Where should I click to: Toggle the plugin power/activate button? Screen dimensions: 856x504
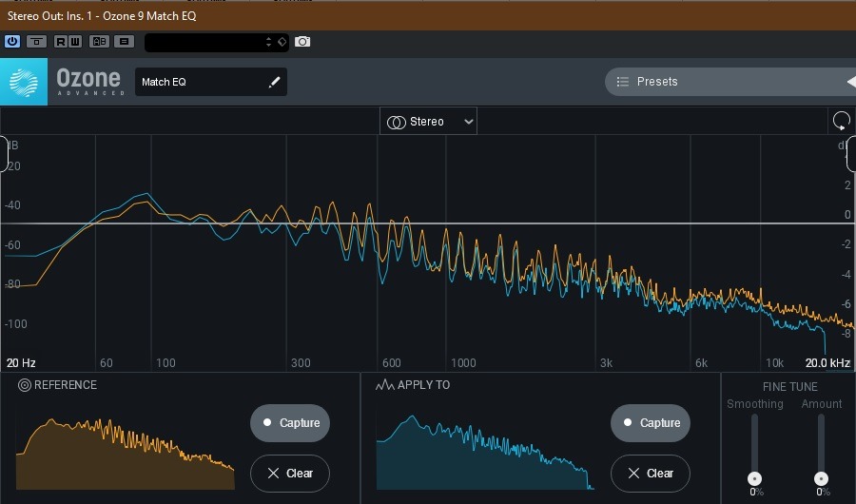click(x=12, y=42)
